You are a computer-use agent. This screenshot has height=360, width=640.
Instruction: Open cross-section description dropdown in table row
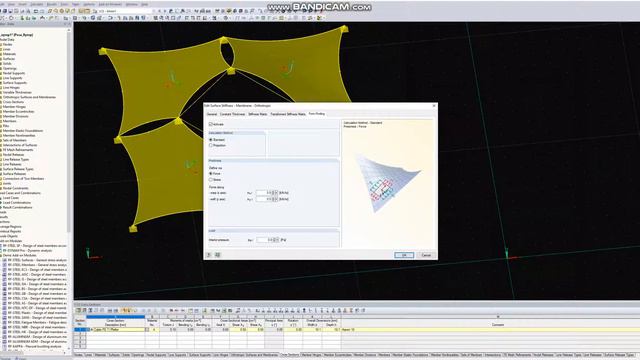(147, 329)
